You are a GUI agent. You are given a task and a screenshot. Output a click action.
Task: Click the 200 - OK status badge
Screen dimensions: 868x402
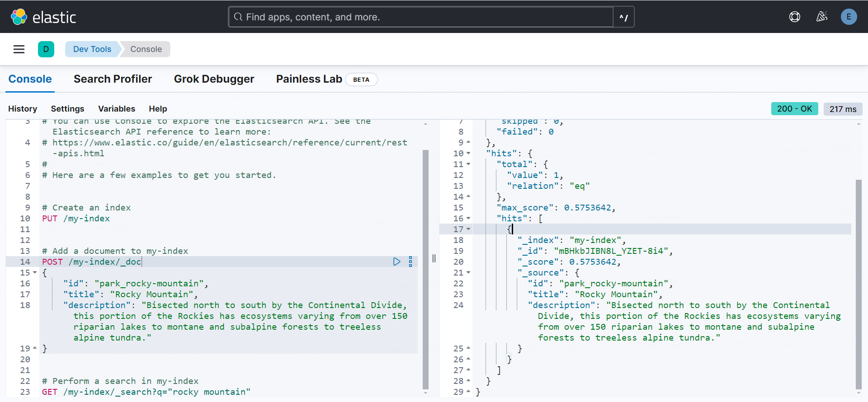[794, 109]
